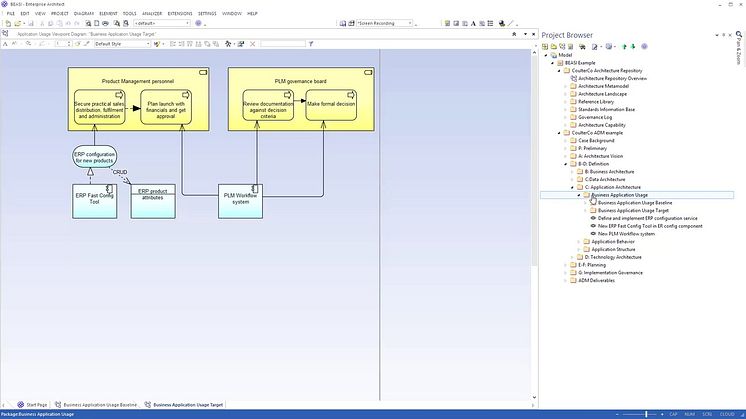This screenshot has height=419, width=746.
Task: Click the diagram toolbar search input field
Action: [283, 44]
